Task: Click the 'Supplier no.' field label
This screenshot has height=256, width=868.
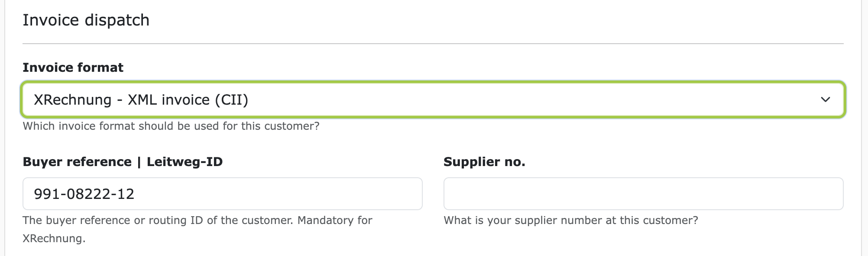Action: pyautogui.click(x=484, y=162)
